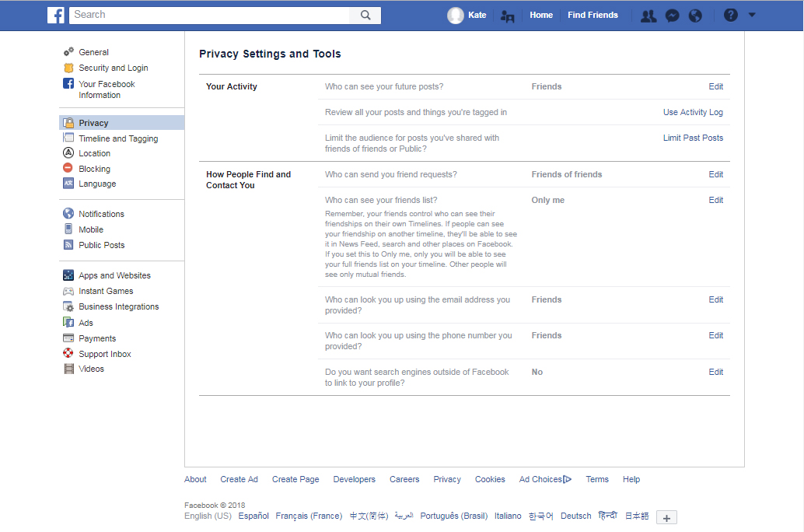Expand the additional languages list
Image resolution: width=804 pixels, height=532 pixels.
(666, 517)
